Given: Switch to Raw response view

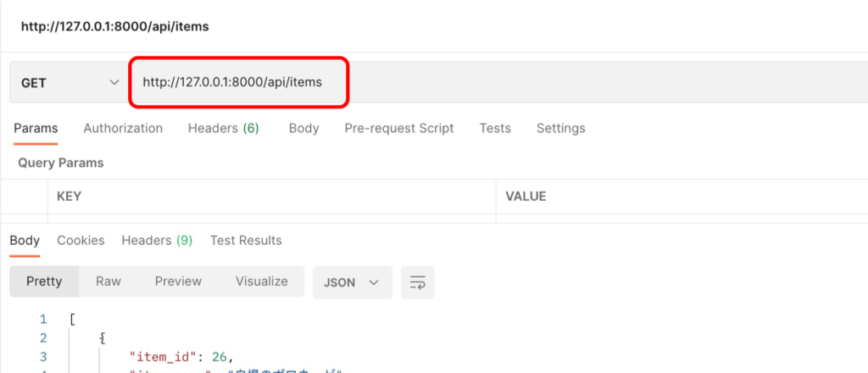Looking at the screenshot, I should point(108,281).
